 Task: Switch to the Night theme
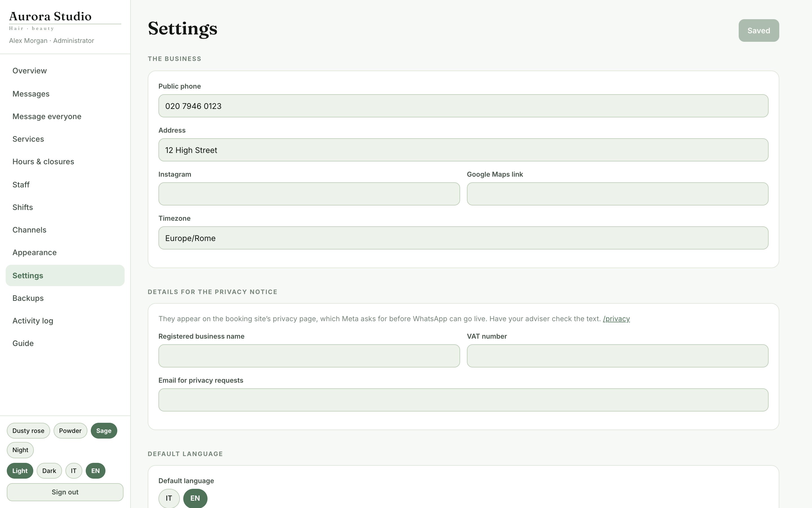click(20, 450)
